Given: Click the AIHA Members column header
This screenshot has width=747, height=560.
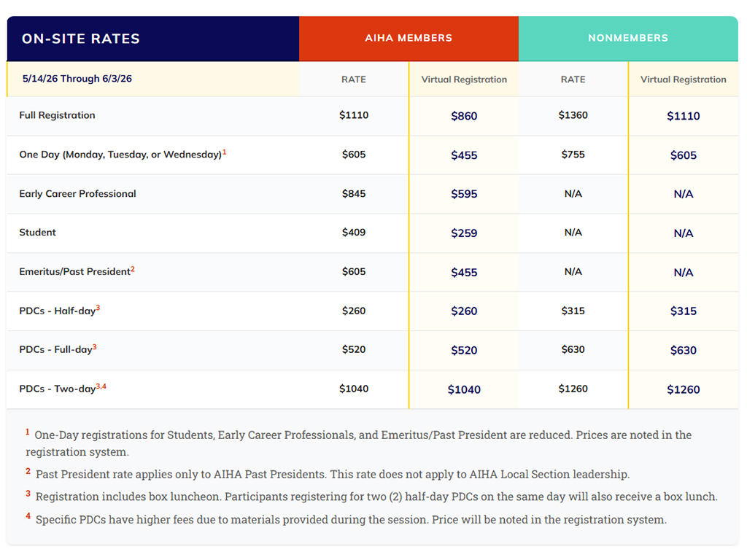Looking at the screenshot, I should click(x=409, y=38).
